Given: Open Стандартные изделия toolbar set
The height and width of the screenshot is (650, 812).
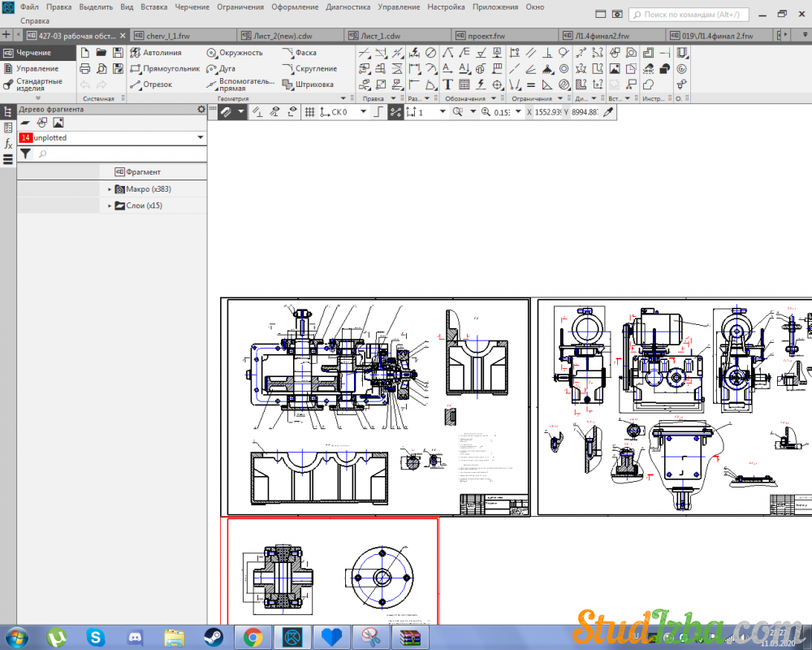Looking at the screenshot, I should [x=37, y=84].
